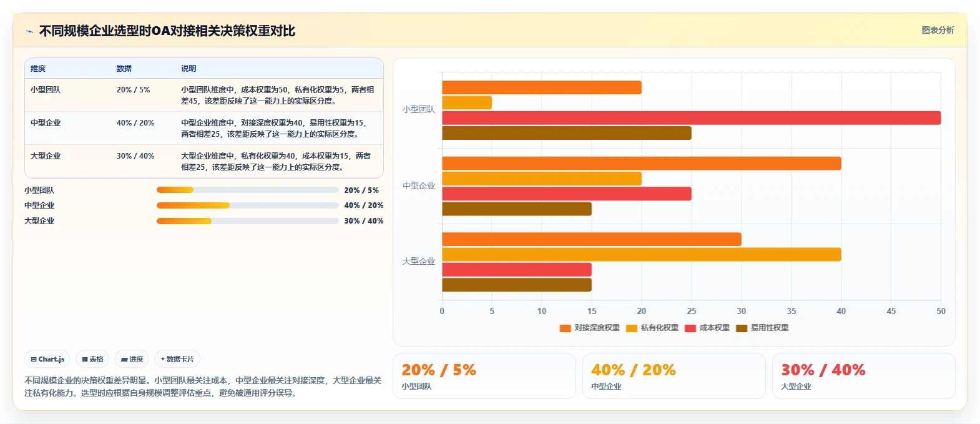The image size is (980, 424).
Task: Click the brown 易用性 bar for 小型团队
Action: pos(567,133)
